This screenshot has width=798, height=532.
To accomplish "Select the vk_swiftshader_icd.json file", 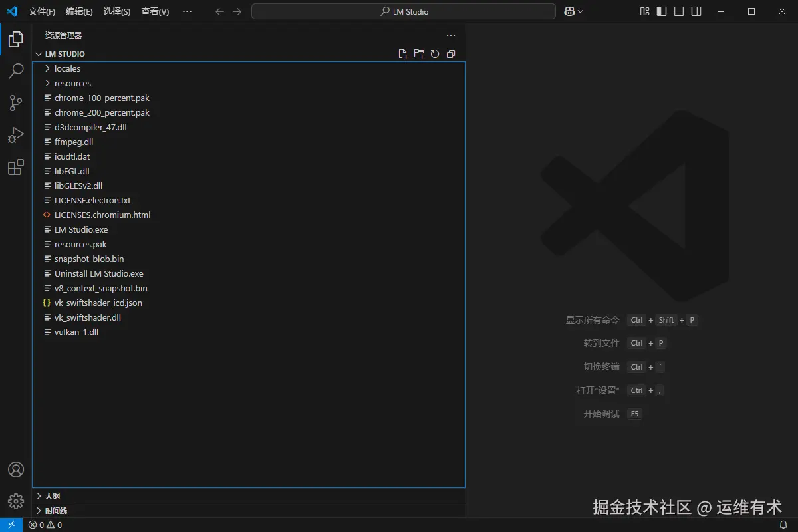I will point(98,303).
